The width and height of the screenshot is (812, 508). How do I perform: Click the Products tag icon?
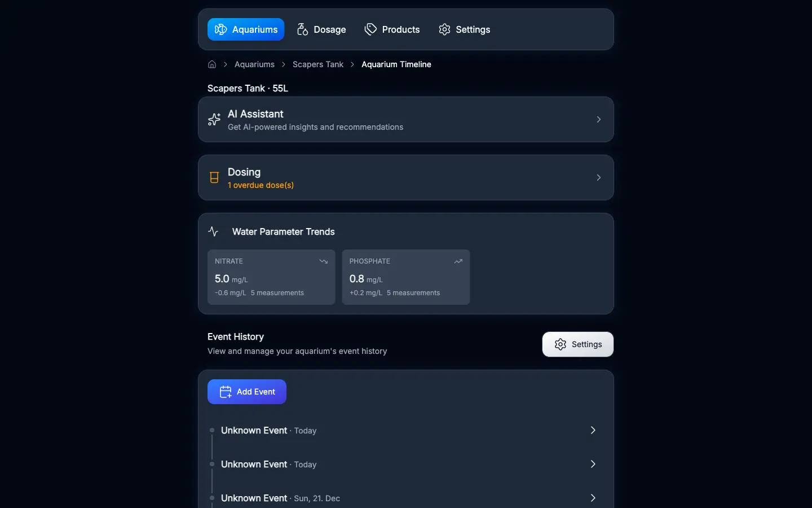click(370, 29)
